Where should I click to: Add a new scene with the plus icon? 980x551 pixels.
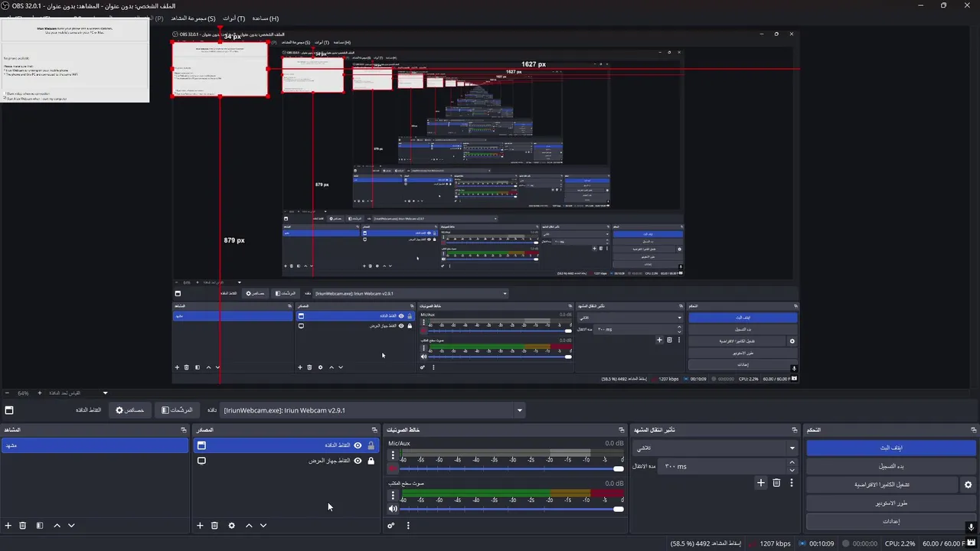pyautogui.click(x=8, y=526)
